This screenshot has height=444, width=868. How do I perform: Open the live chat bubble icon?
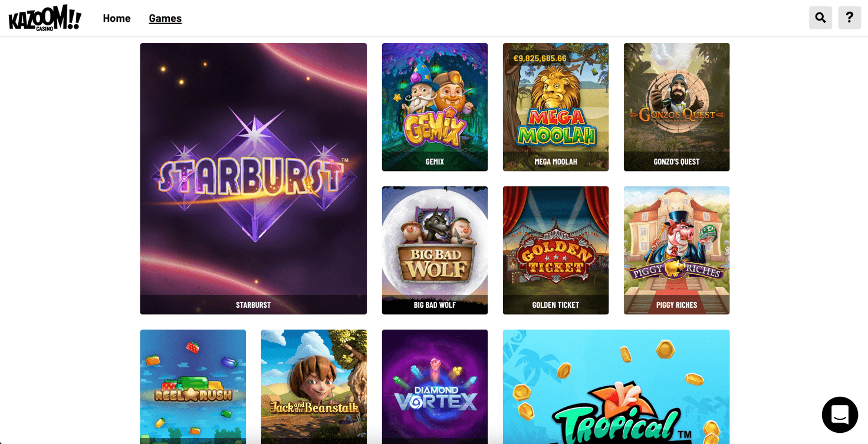tap(840, 415)
